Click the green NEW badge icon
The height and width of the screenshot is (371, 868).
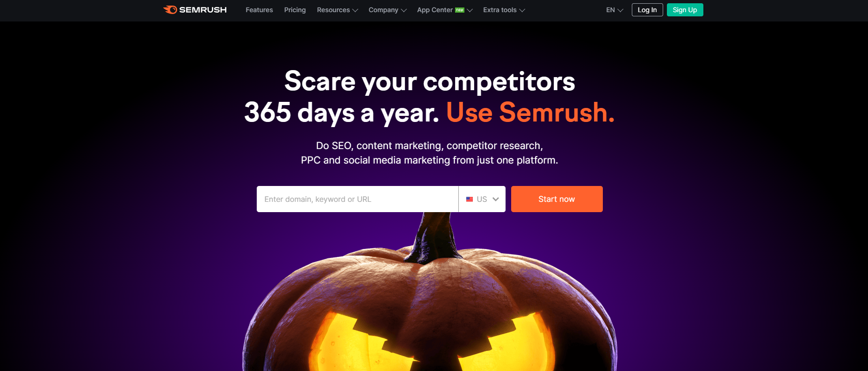[460, 10]
